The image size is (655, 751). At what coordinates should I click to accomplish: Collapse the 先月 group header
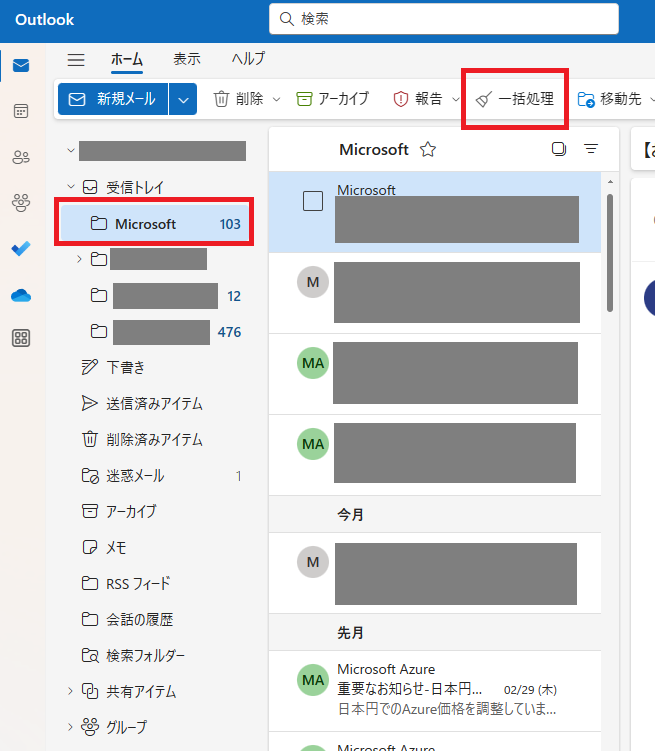435,633
